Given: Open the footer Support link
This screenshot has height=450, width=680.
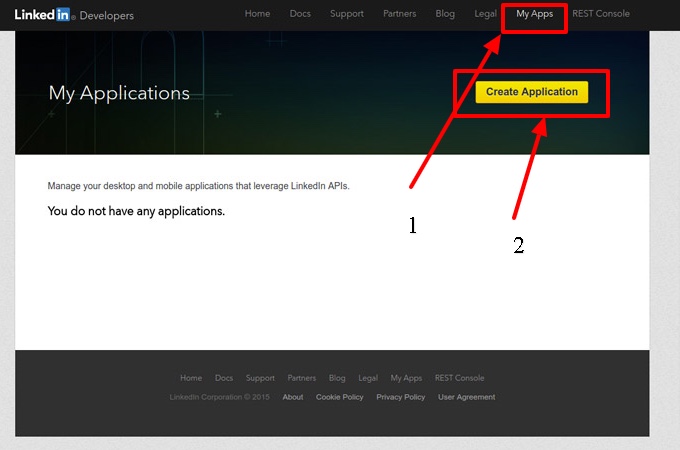Looking at the screenshot, I should pyautogui.click(x=260, y=378).
